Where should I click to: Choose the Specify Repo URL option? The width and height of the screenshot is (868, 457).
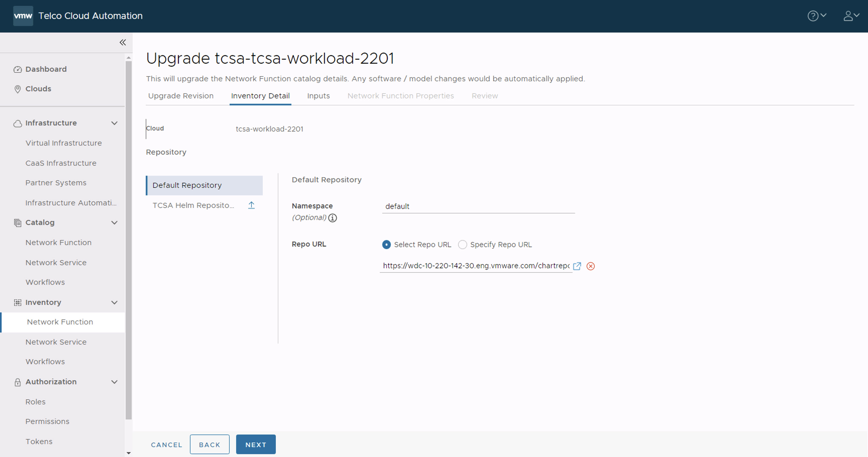(463, 245)
